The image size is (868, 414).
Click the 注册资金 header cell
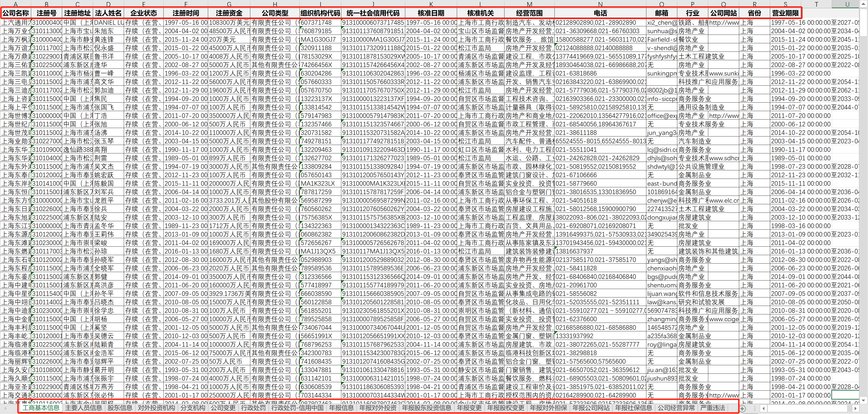click(x=229, y=13)
